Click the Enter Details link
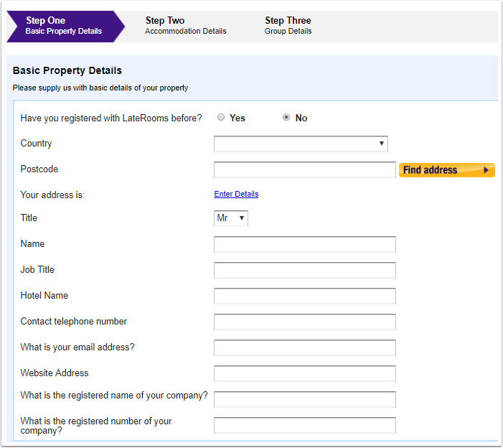The height and width of the screenshot is (448, 503). click(236, 194)
